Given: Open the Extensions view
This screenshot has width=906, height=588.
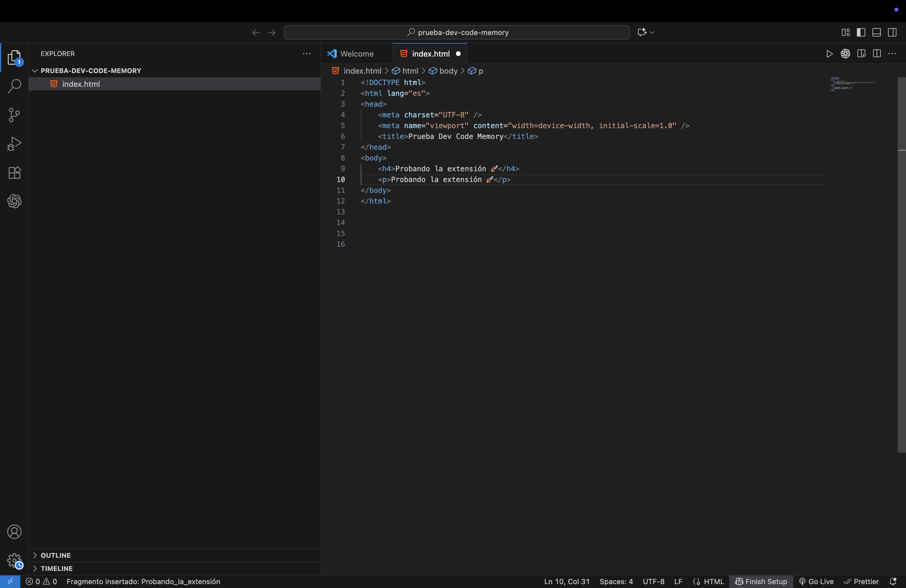Looking at the screenshot, I should coord(14,173).
